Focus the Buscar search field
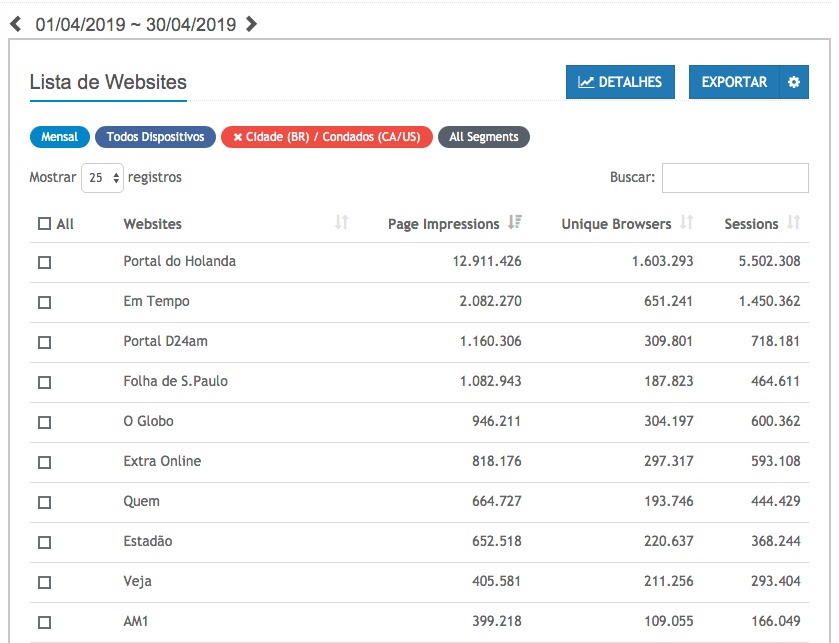The width and height of the screenshot is (839, 643). [x=735, y=178]
